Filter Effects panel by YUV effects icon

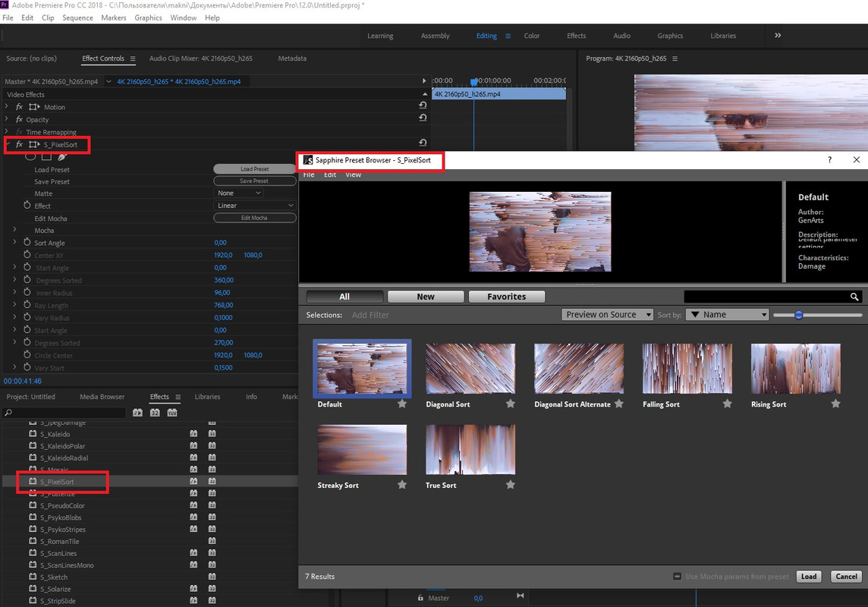tap(172, 413)
